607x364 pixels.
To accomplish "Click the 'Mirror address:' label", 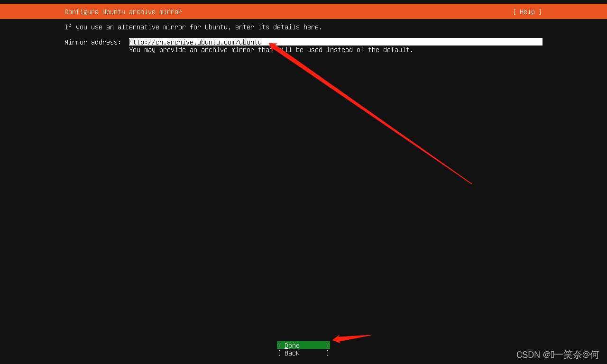I will point(93,42).
